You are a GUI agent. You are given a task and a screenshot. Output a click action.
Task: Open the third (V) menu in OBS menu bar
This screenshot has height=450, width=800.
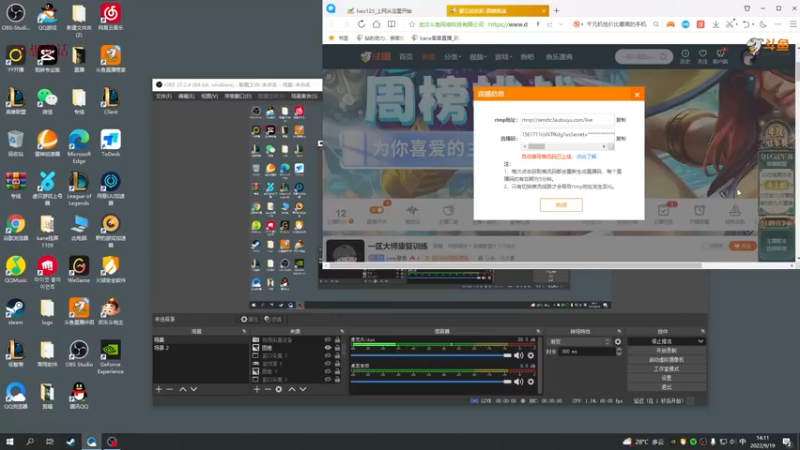(209, 96)
